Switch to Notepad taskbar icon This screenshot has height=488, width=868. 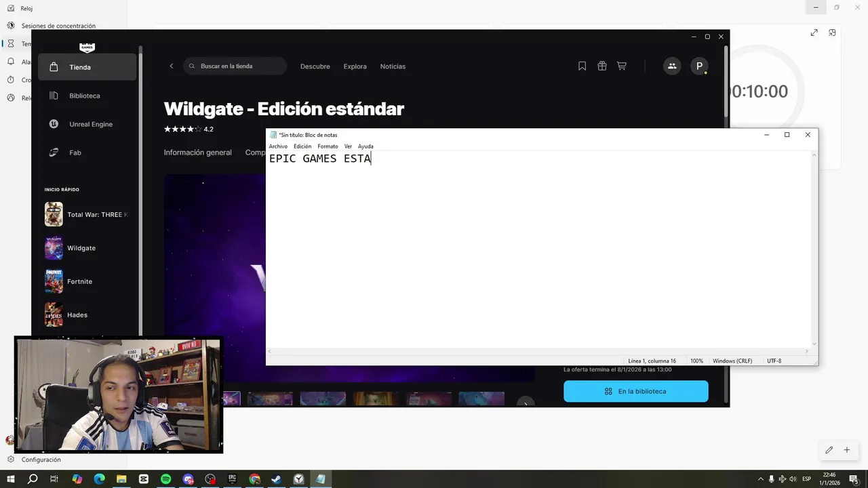tap(321, 479)
